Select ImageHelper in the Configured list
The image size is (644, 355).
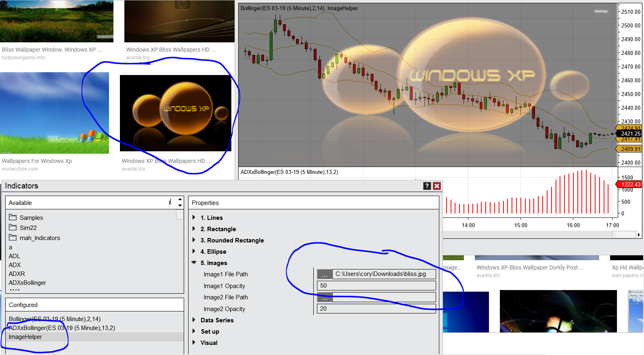[x=94, y=337]
